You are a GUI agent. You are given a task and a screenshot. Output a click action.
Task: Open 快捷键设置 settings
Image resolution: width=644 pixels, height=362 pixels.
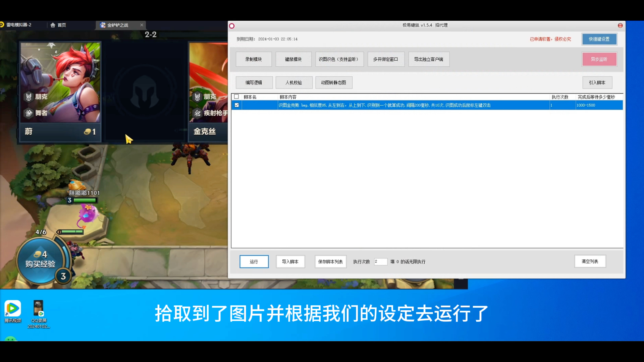point(599,39)
